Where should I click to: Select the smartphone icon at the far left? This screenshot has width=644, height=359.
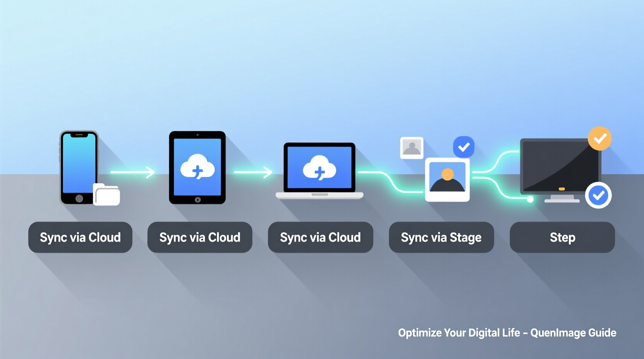pos(79,166)
